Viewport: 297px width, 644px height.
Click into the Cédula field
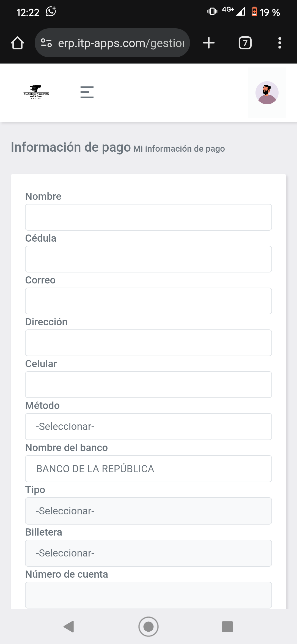point(148,259)
